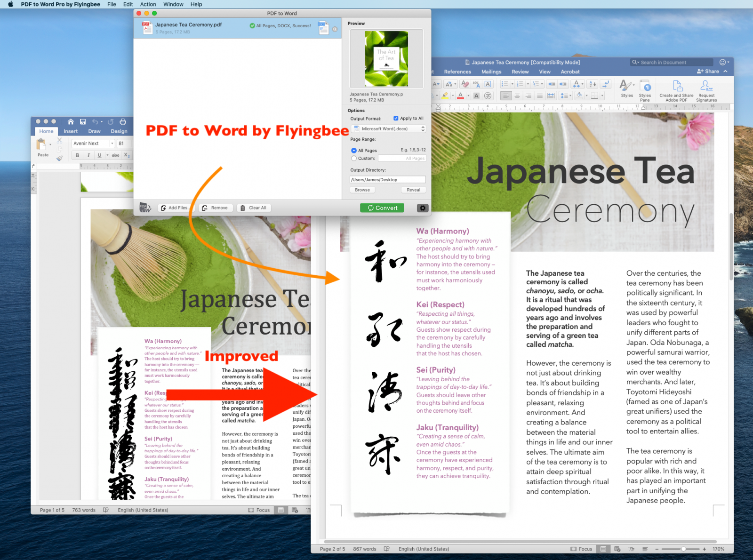Click the yellow highlight color swatch
The width and height of the screenshot is (753, 560).
tap(445, 96)
